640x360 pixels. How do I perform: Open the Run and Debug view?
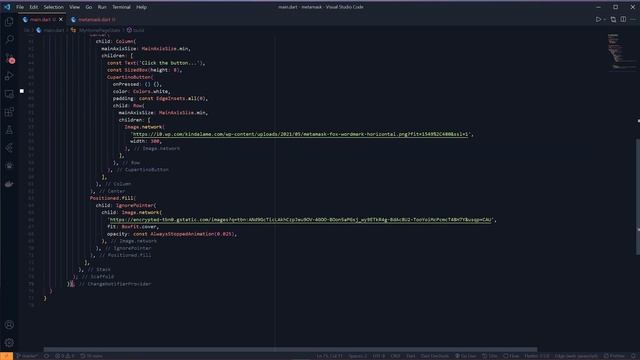point(9,76)
